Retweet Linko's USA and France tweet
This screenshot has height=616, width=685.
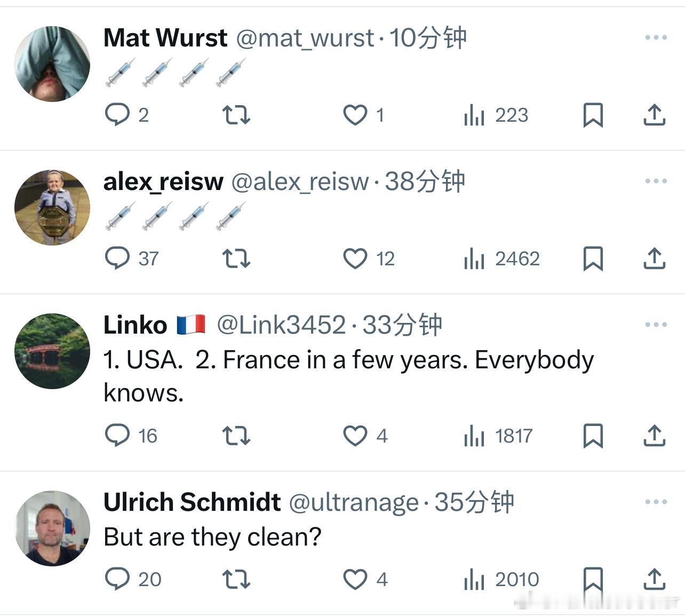coord(236,436)
